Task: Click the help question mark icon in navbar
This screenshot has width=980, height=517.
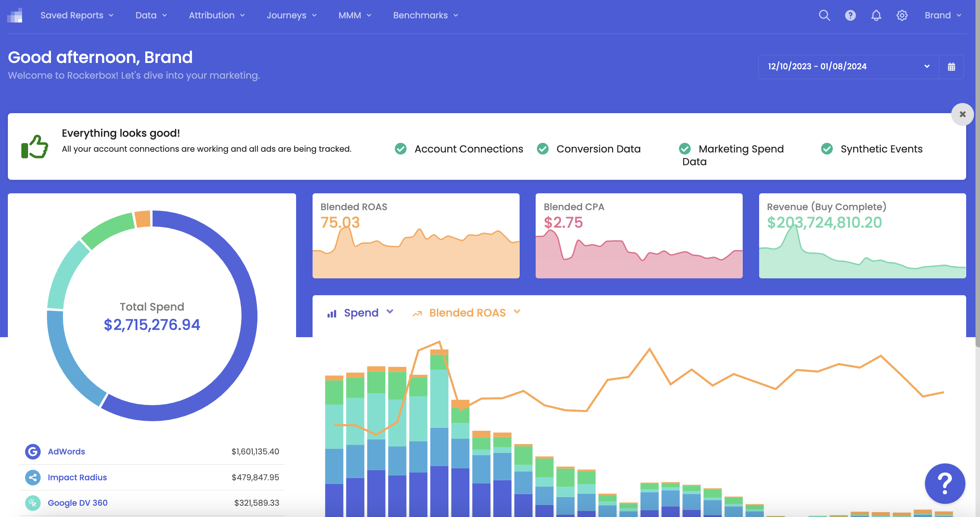Action: point(850,15)
